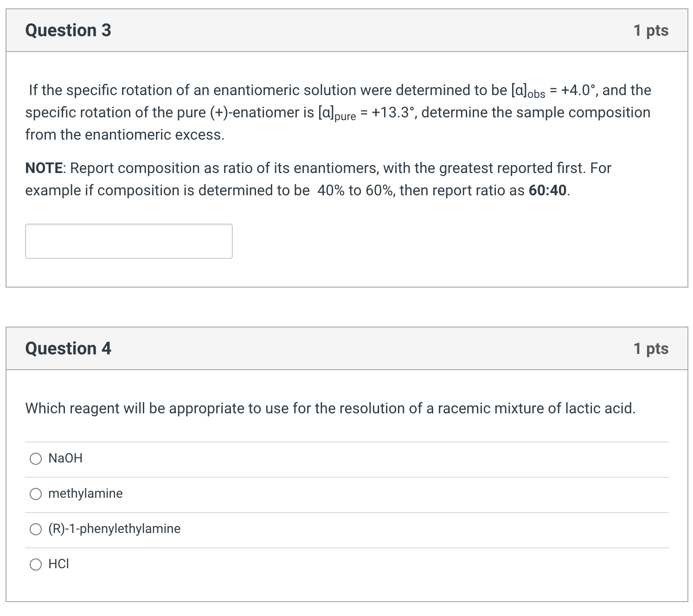This screenshot has width=693, height=616.
Task: Click the methylamine text label
Action: [85, 494]
